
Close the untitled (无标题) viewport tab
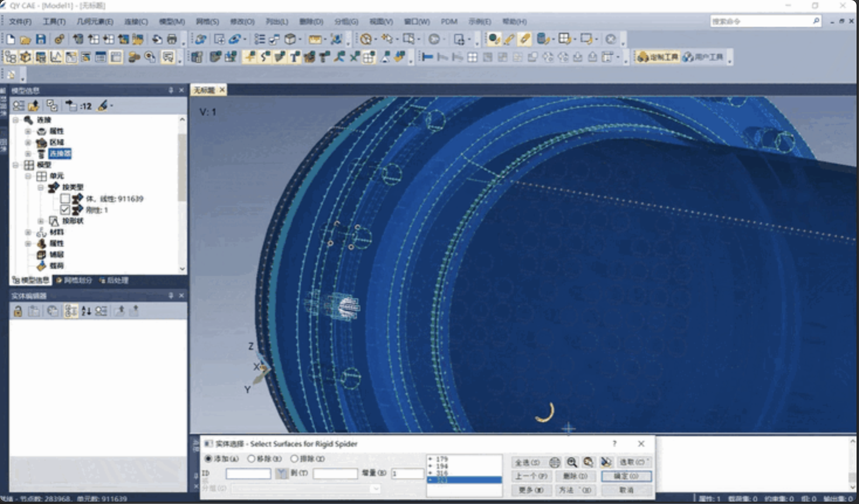pos(222,90)
